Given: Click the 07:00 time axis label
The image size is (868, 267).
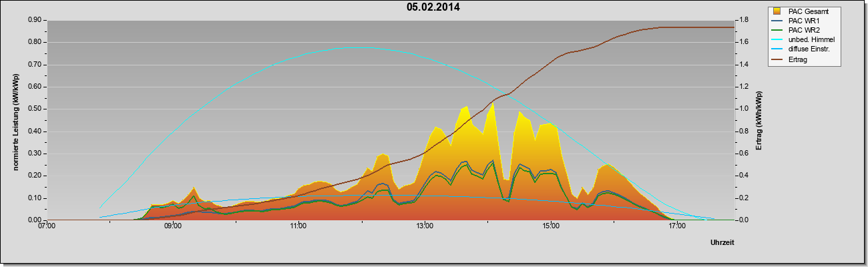Looking at the screenshot, I should point(47,227).
